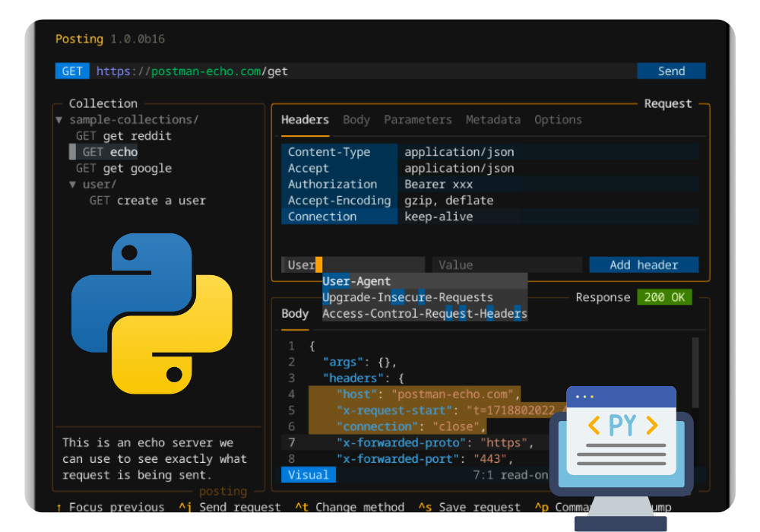Go to the Options tab

click(x=558, y=120)
